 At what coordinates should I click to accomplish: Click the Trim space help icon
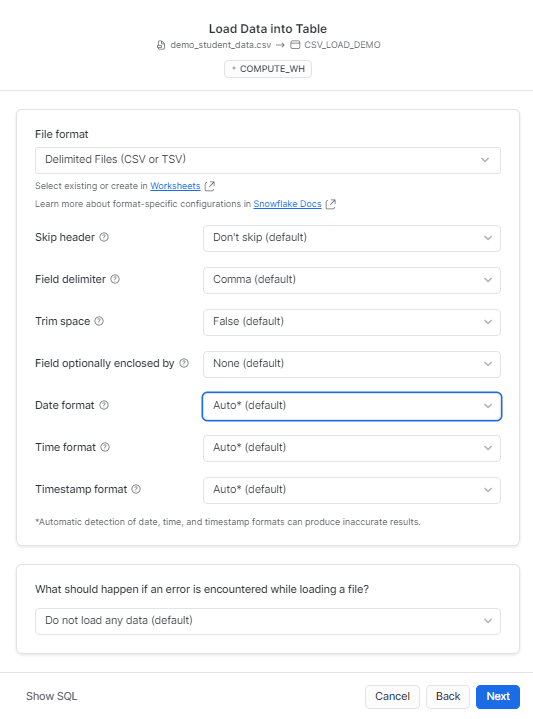tap(99, 321)
